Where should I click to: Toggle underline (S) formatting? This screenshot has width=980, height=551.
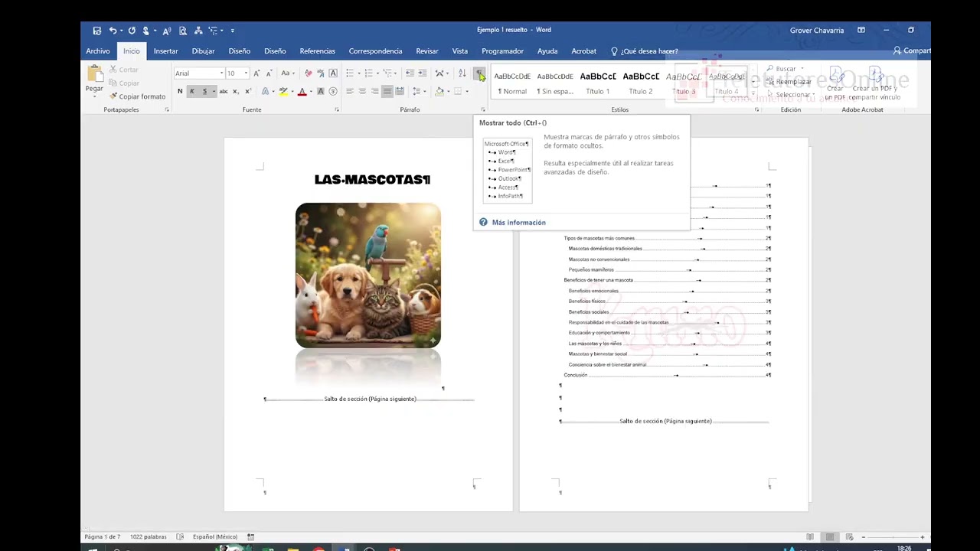point(204,91)
